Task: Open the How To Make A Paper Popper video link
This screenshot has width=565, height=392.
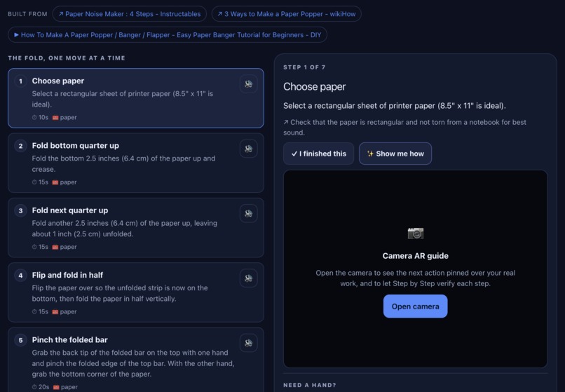Action: [168, 35]
